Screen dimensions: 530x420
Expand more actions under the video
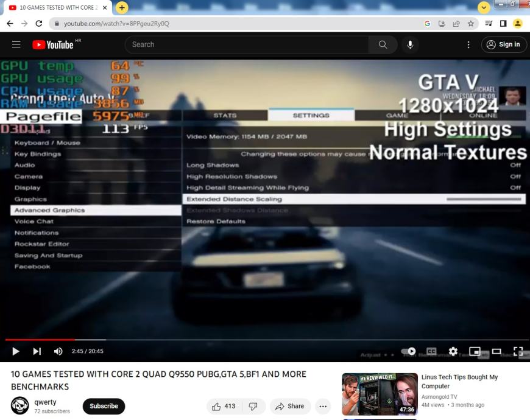[x=323, y=406]
